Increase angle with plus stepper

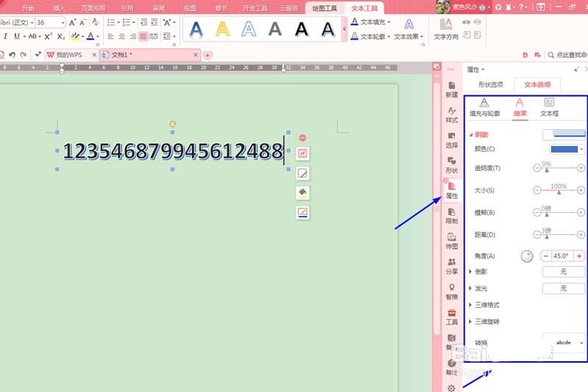pos(579,256)
